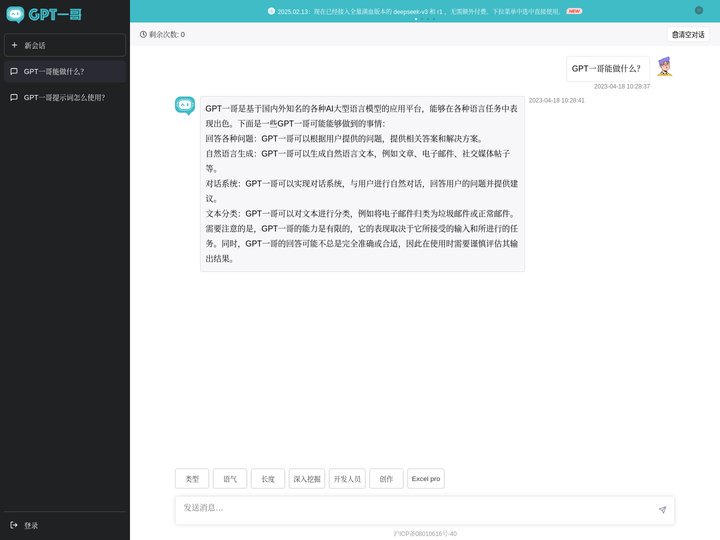Screen dimensions: 720x540
Task: Click the bot avatar next to the reply
Action: 185,105
